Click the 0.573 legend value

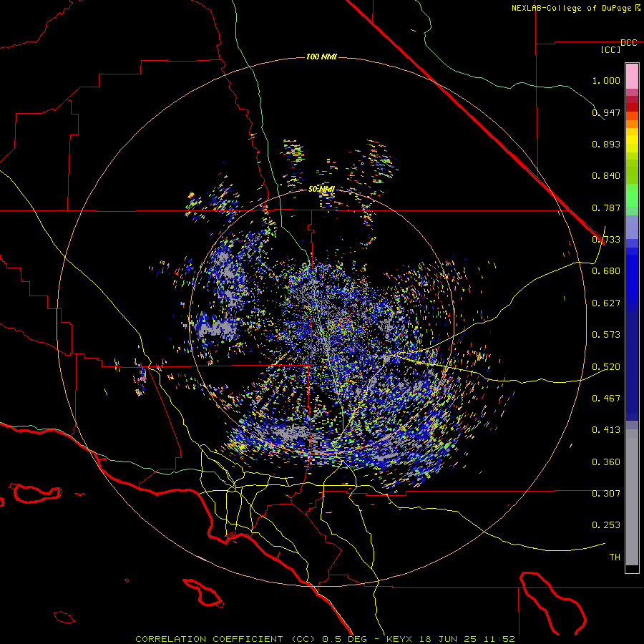[606, 335]
